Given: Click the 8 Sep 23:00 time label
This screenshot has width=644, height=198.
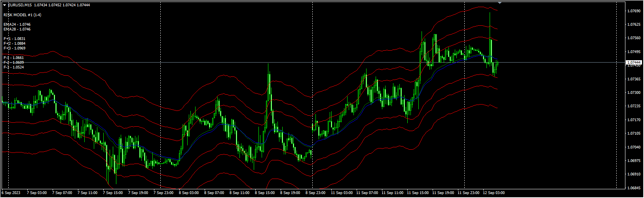Looking at the screenshot, I should coord(315,193).
